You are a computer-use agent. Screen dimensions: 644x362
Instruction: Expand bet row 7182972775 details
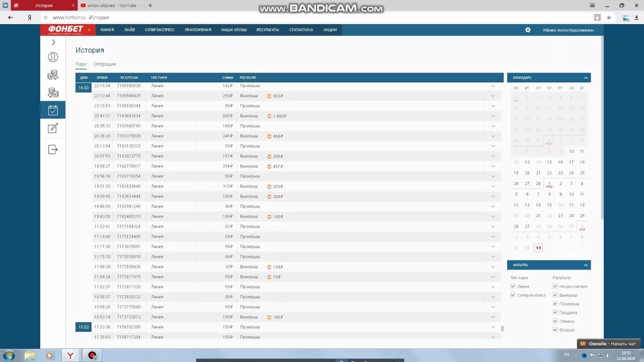click(x=493, y=156)
